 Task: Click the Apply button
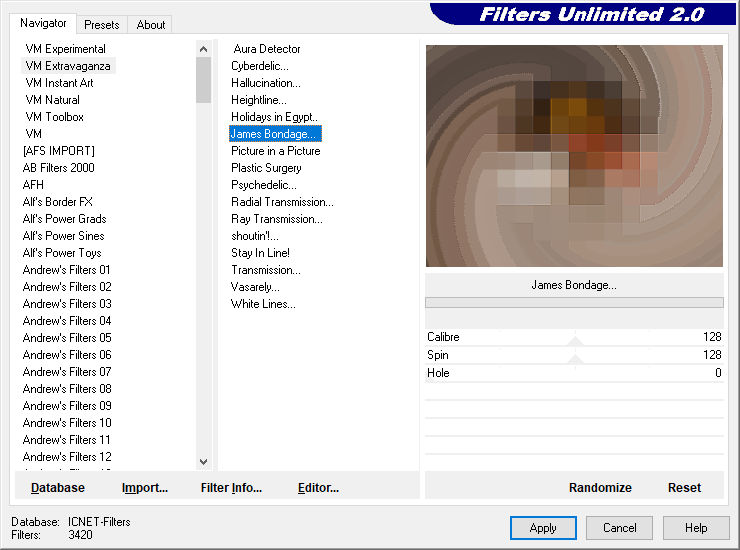pyautogui.click(x=543, y=528)
